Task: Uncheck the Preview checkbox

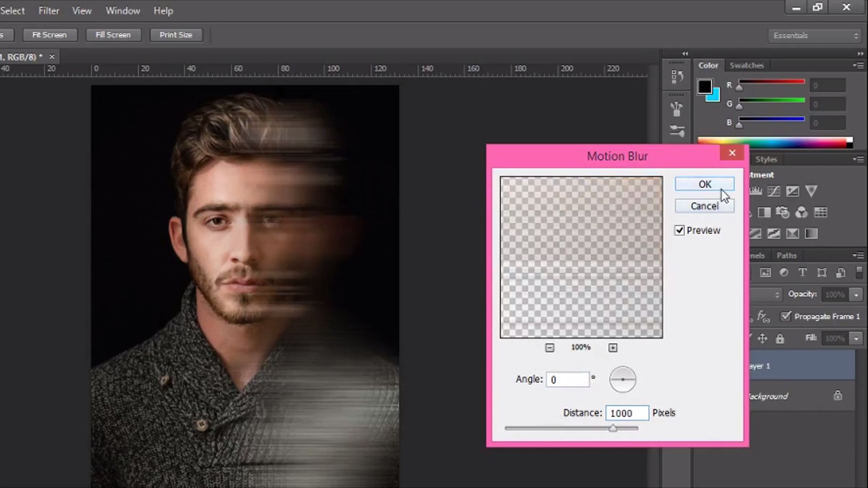Action: (x=679, y=231)
